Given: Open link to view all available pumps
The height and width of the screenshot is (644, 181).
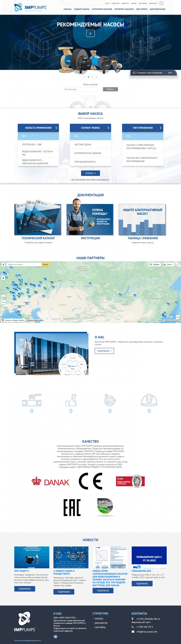Looking at the screenshot, I should tap(90, 180).
